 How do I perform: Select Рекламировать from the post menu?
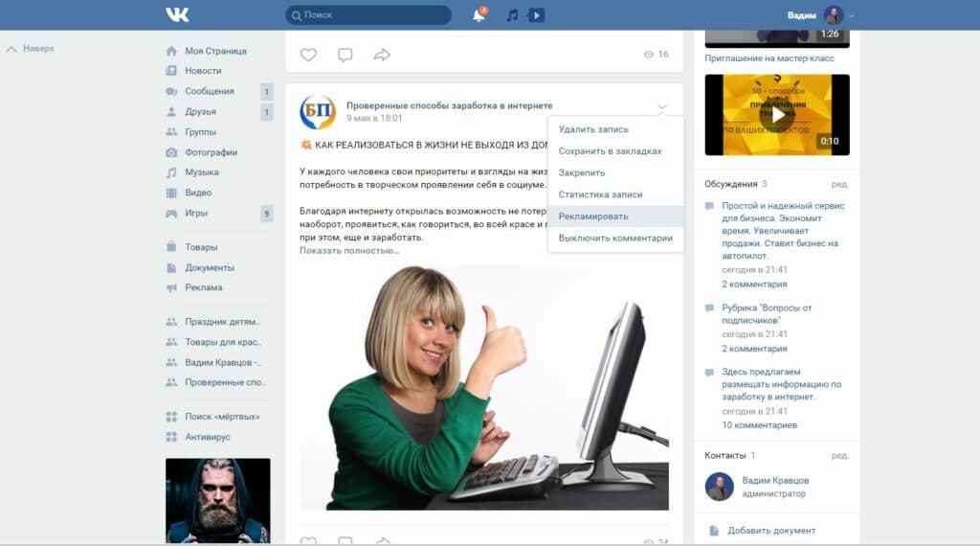(593, 216)
